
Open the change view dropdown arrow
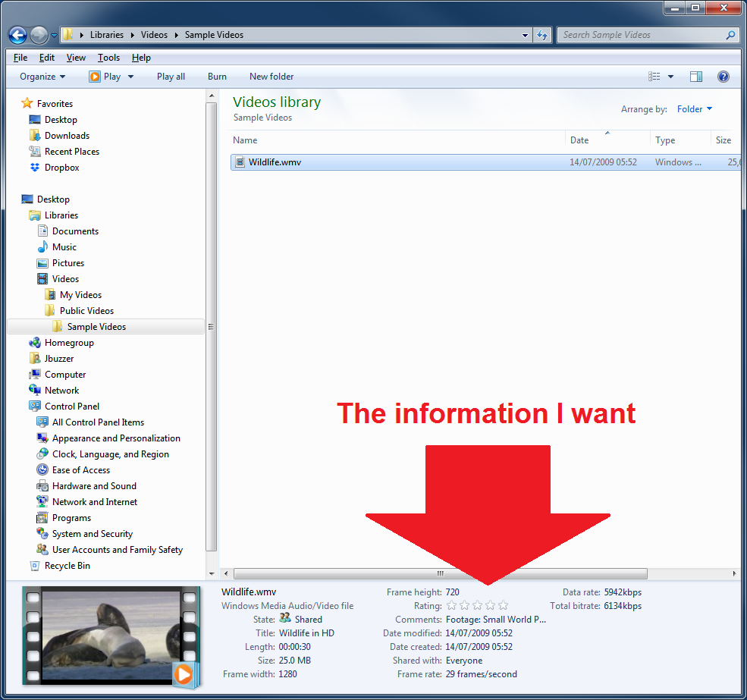click(670, 77)
